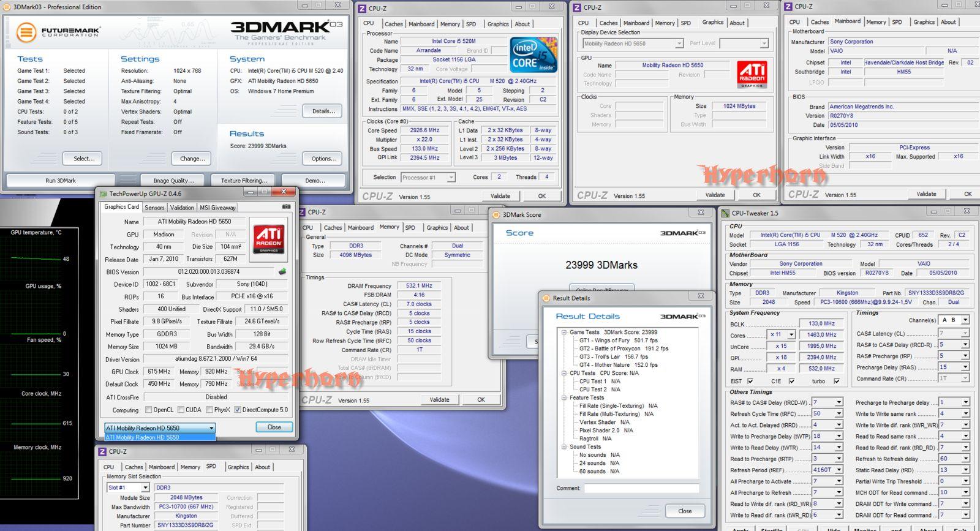Collapse the CPU Tests tree node
980x531 pixels.
563,373
